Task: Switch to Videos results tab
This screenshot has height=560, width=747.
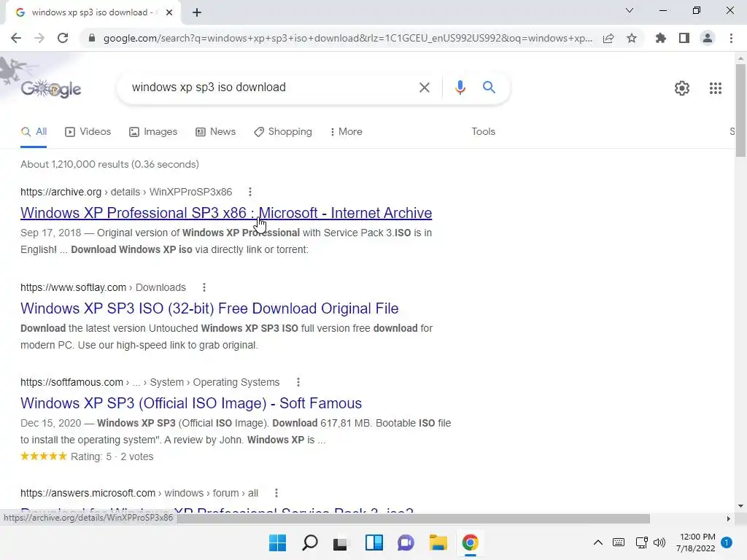Action: point(88,131)
